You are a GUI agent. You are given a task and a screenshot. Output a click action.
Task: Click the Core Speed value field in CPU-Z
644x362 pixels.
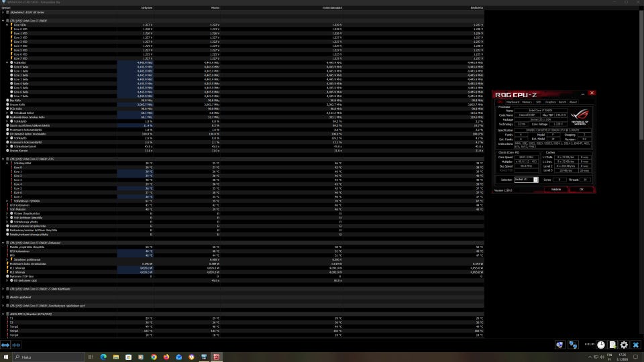526,157
